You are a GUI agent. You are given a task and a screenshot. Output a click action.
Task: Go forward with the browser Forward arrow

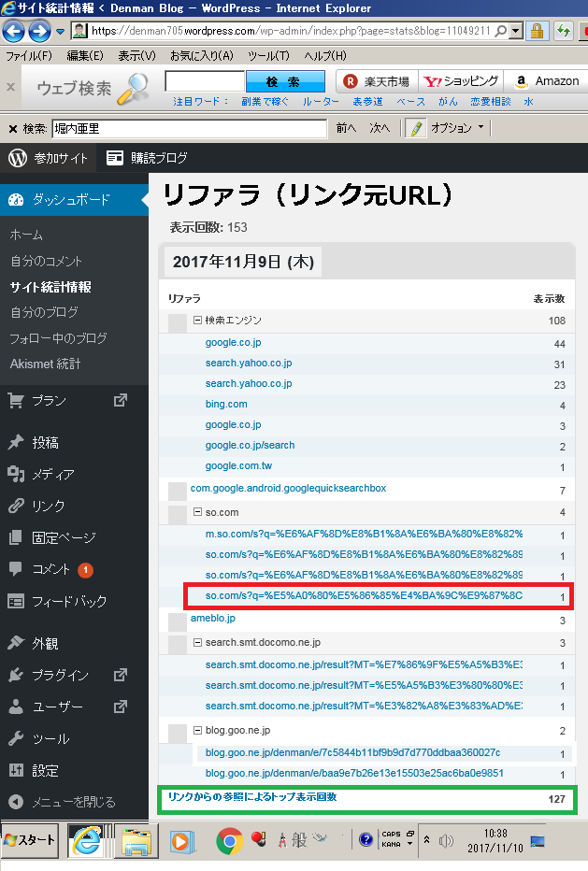pos(39,31)
